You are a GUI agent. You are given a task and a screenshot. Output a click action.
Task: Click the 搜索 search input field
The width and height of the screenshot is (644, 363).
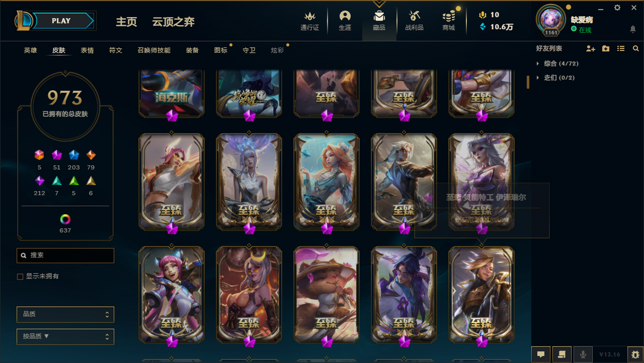(66, 256)
